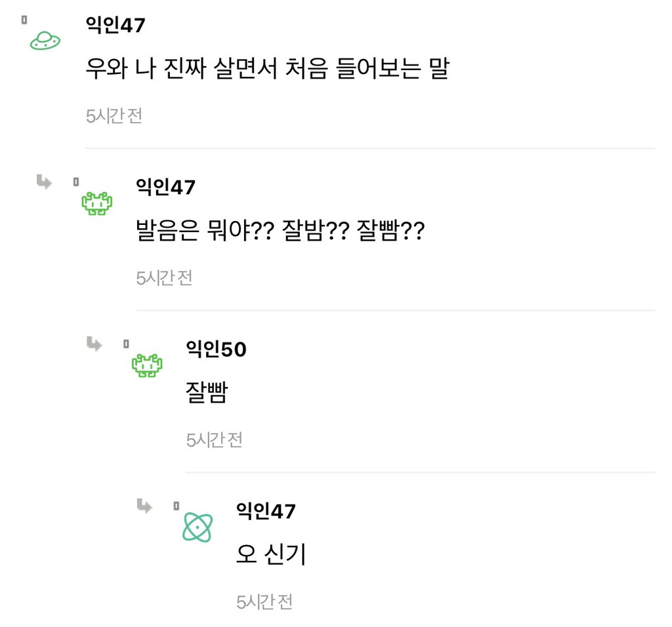Select the comment 우와 나 진짜 살면서 처음 들어보는 말

[x=268, y=68]
